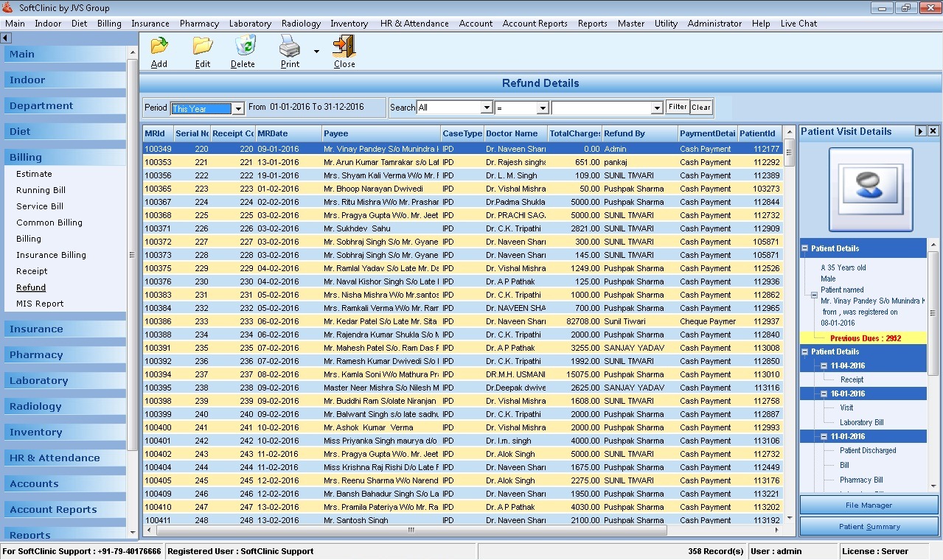The height and width of the screenshot is (560, 943).
Task: Close the Patient Visit Details panel
Action: pyautogui.click(x=933, y=131)
